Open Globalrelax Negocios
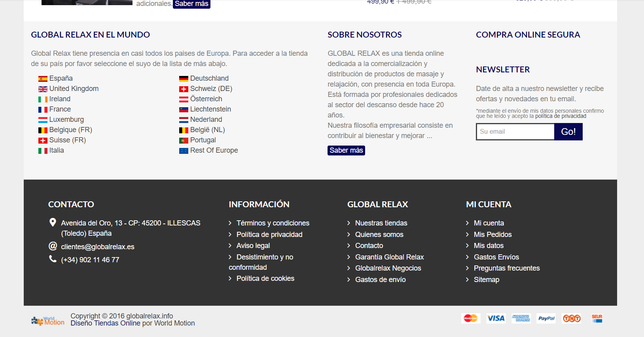The height and width of the screenshot is (337, 644). 388,268
